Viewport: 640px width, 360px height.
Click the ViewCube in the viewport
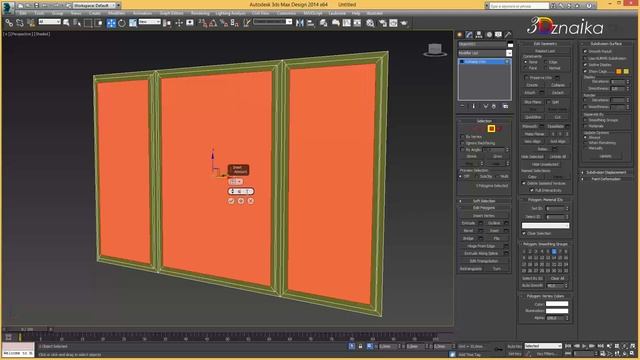pyautogui.click(x=435, y=49)
